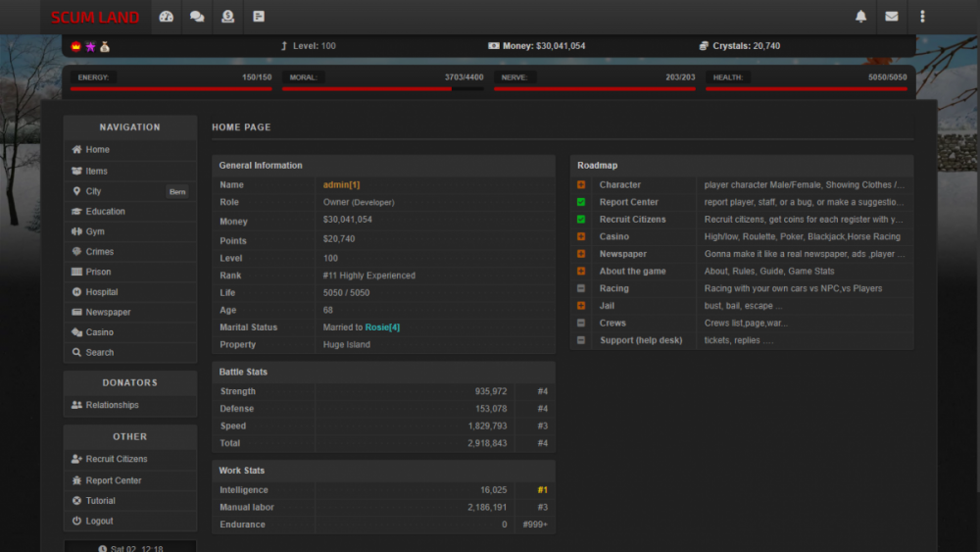Click the red crown badge icon
Viewport: 980px width, 552px height.
(x=76, y=46)
